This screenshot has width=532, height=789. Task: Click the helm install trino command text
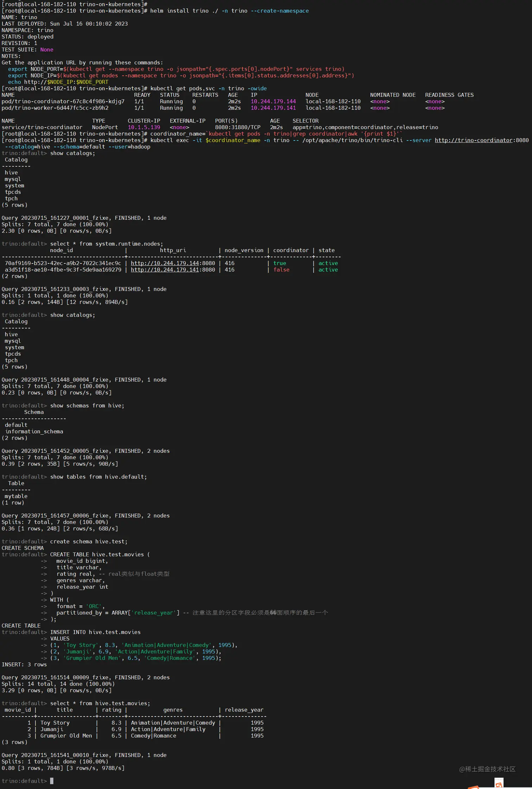click(229, 11)
